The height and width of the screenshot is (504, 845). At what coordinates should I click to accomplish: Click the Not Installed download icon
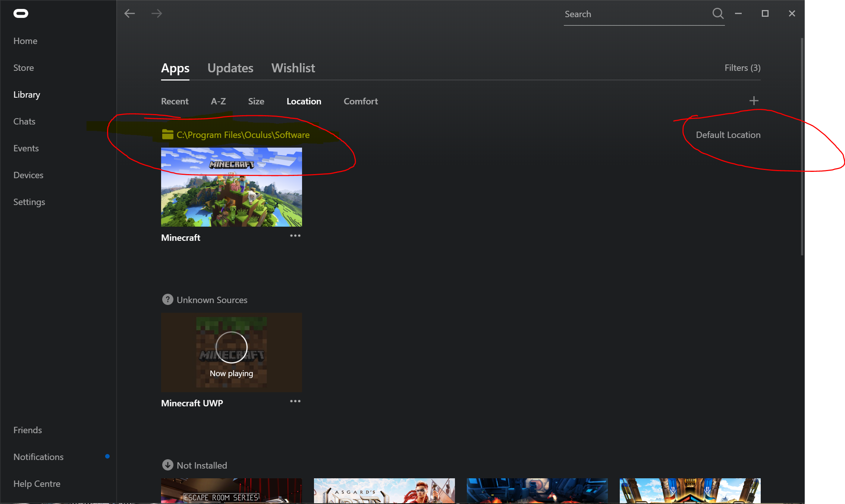(x=167, y=465)
